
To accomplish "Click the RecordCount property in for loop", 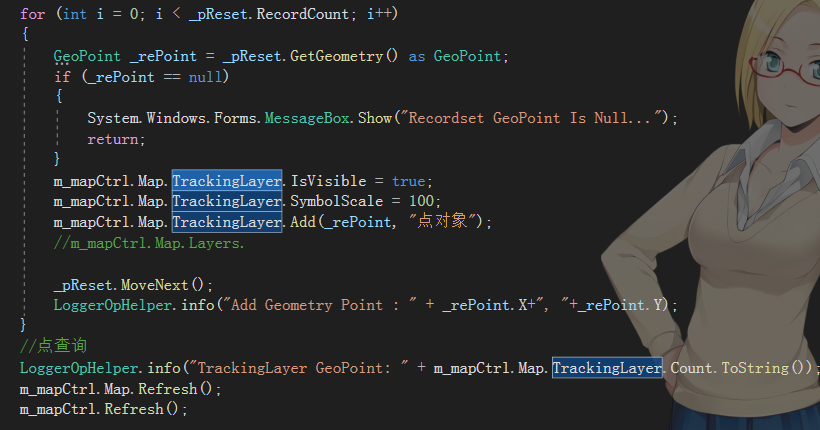I will click(302, 14).
